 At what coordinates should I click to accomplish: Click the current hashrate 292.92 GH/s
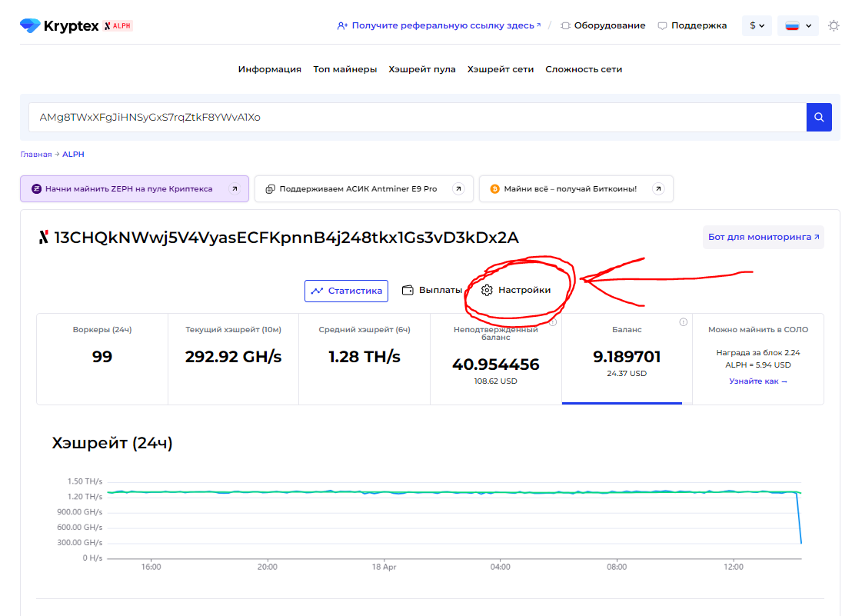(233, 357)
